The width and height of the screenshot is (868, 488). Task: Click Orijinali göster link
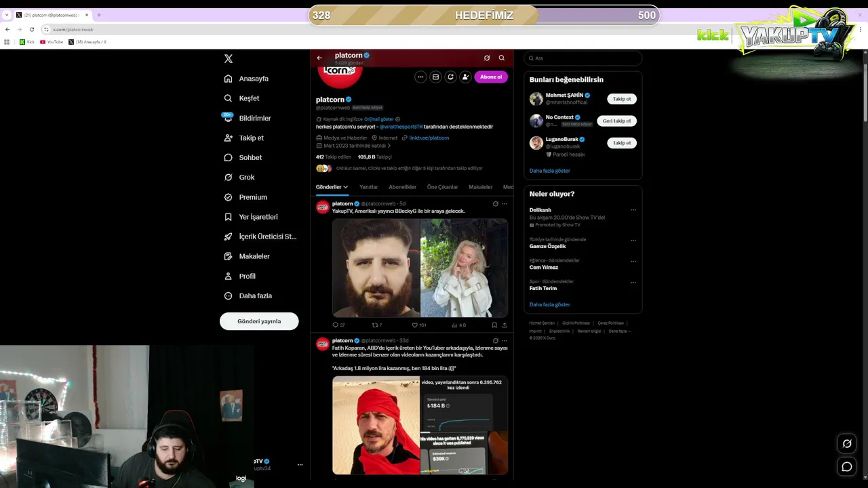pyautogui.click(x=378, y=119)
